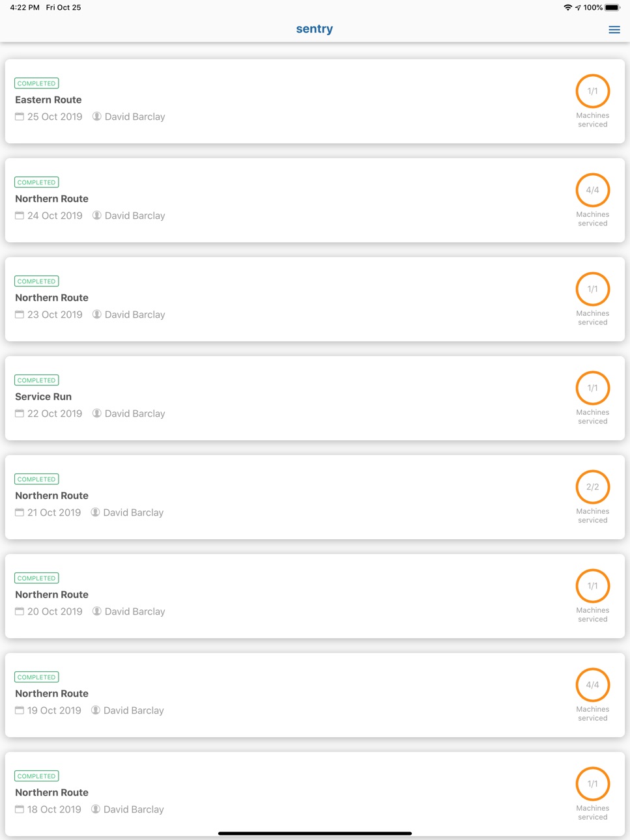This screenshot has height=840, width=630.
Task: Tap the sentry title in header
Action: pyautogui.click(x=315, y=29)
